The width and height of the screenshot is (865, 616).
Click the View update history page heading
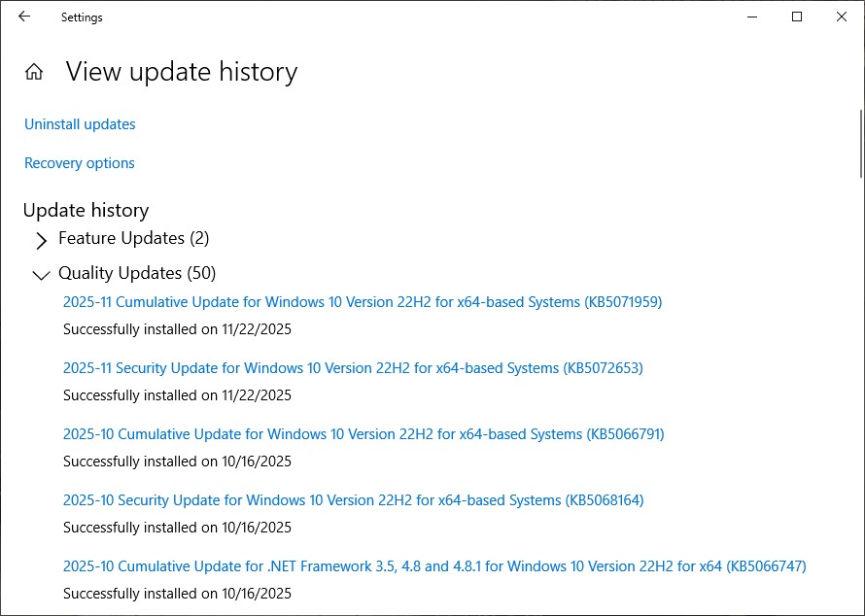[182, 72]
